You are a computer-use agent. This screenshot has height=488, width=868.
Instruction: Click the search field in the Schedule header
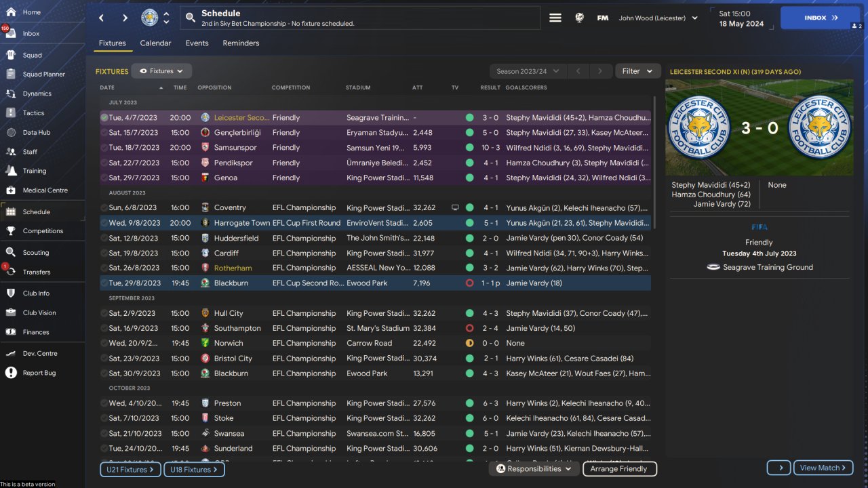tap(360, 18)
